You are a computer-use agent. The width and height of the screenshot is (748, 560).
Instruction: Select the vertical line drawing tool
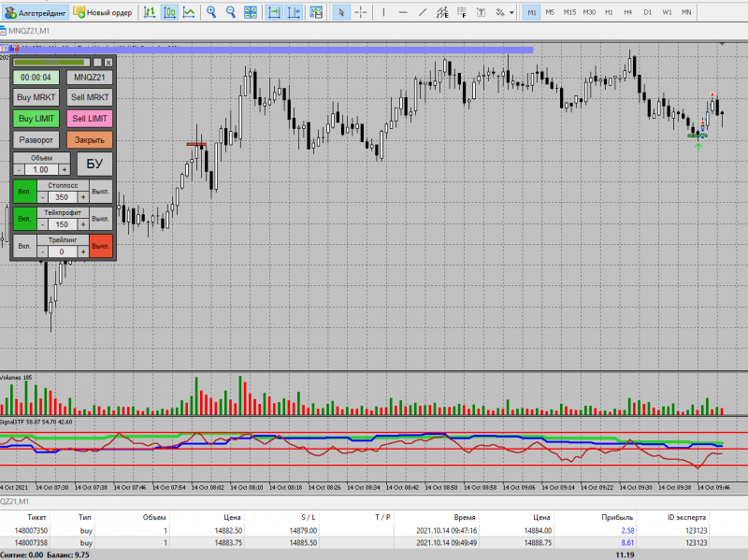383,12
